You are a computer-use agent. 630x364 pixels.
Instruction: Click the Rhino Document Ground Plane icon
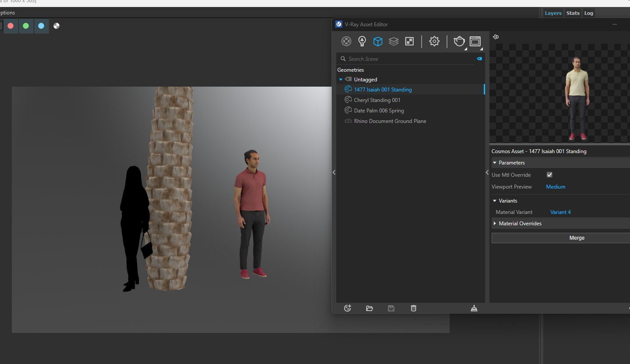(348, 121)
